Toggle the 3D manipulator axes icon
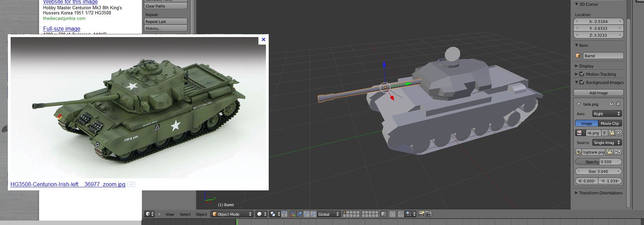Screen dimensions: 644x225 click(293, 214)
